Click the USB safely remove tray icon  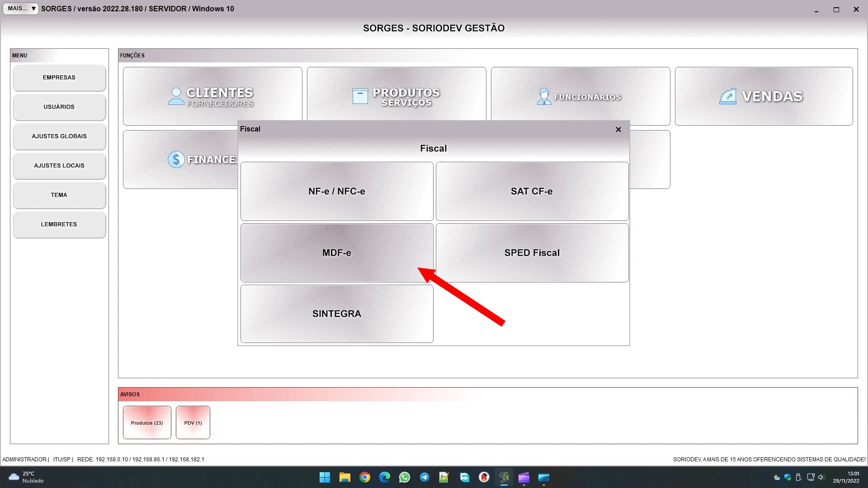[x=799, y=478]
